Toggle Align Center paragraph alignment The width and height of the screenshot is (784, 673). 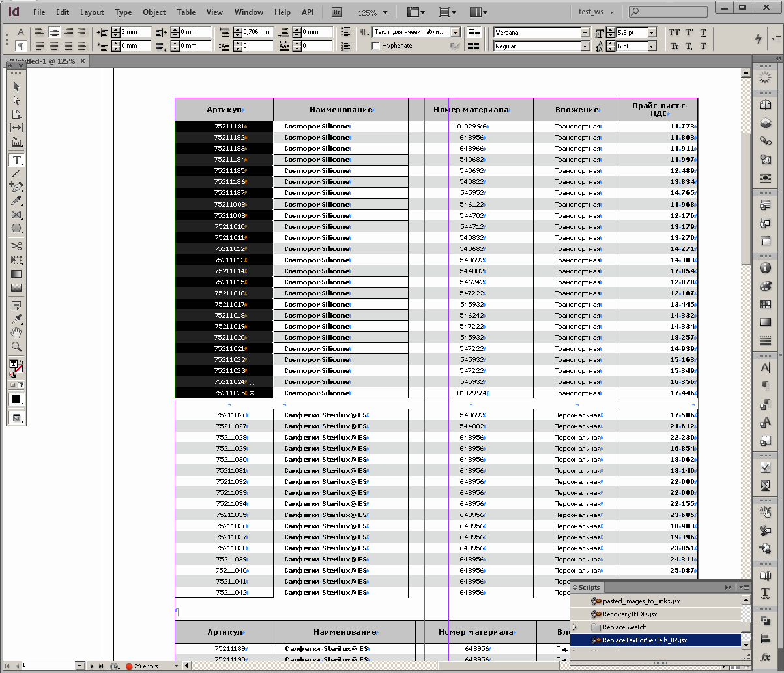click(x=55, y=32)
